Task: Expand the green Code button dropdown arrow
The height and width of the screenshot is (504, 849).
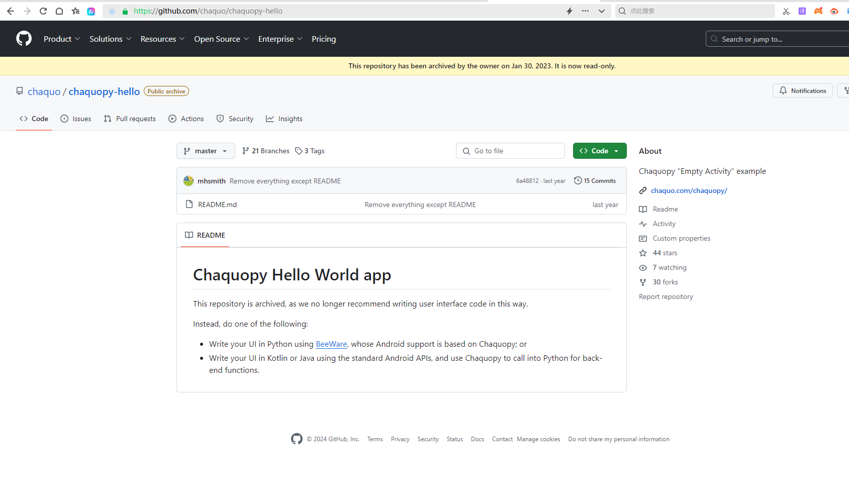Action: click(617, 151)
